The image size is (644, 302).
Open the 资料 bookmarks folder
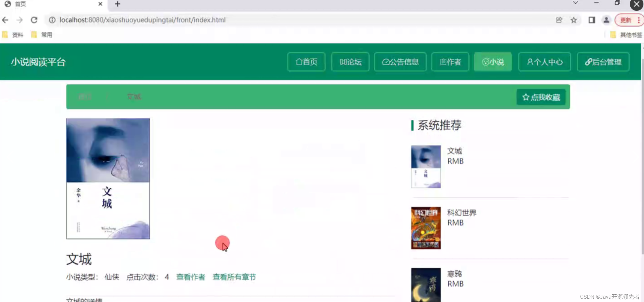click(x=13, y=35)
